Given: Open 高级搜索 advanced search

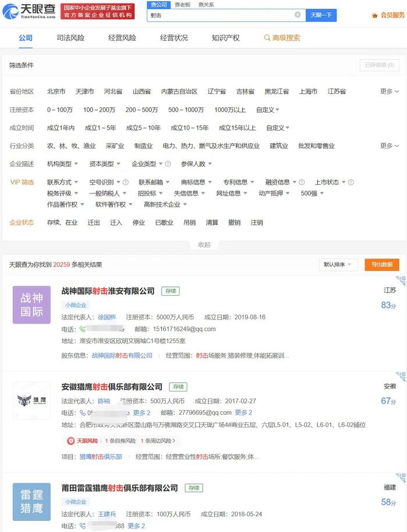Looking at the screenshot, I should 283,38.
